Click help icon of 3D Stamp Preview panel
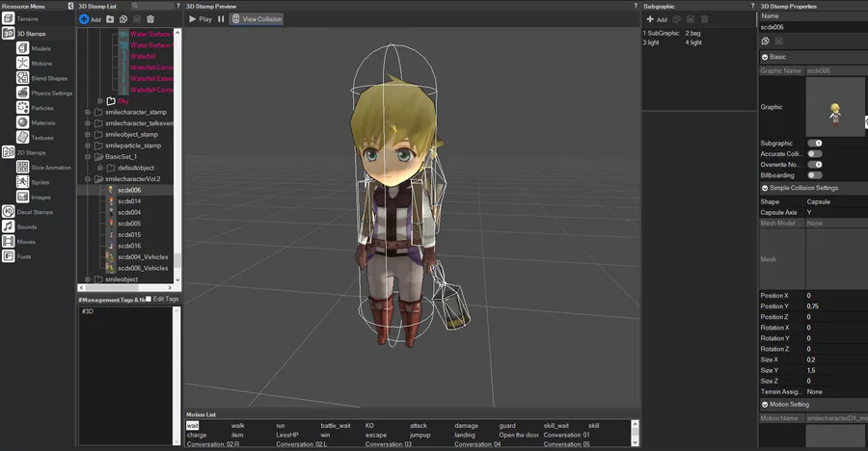868x451 pixels. 636,6
